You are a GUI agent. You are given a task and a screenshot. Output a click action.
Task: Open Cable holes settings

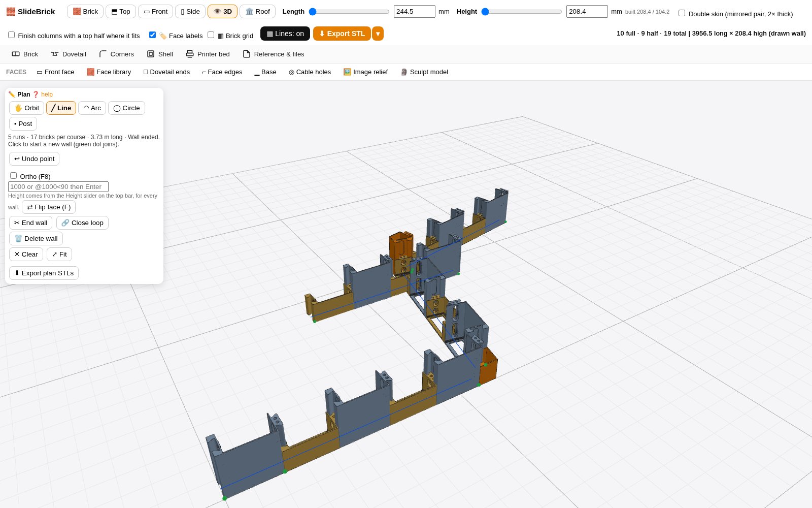pyautogui.click(x=310, y=72)
